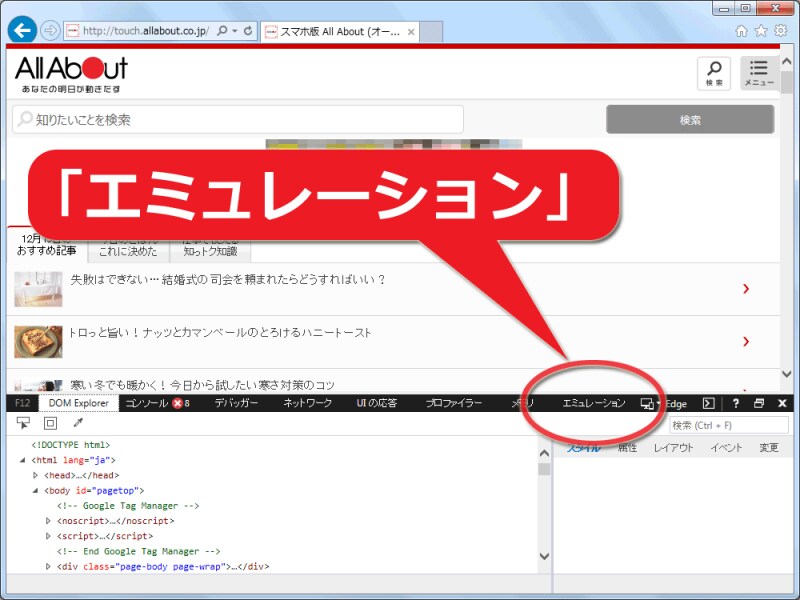800x600 pixels.
Task: Expand the div page-body page-wrap node
Action: pos(48,566)
